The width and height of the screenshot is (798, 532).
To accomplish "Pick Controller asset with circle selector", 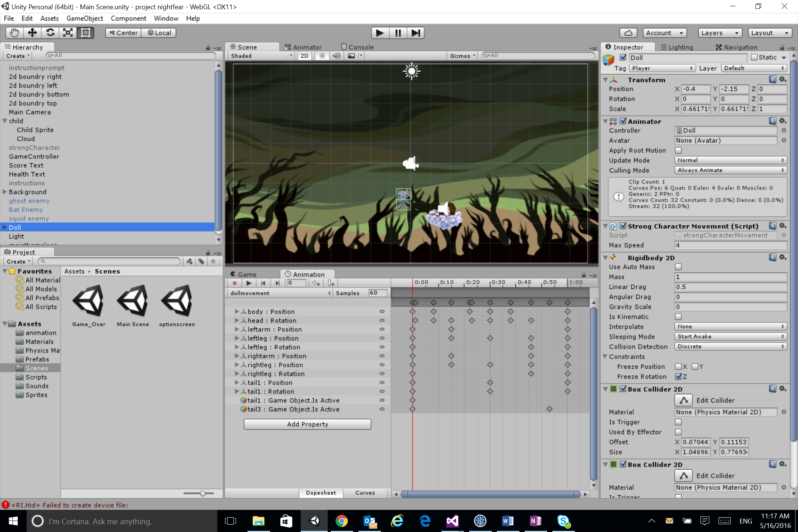I will [784, 130].
